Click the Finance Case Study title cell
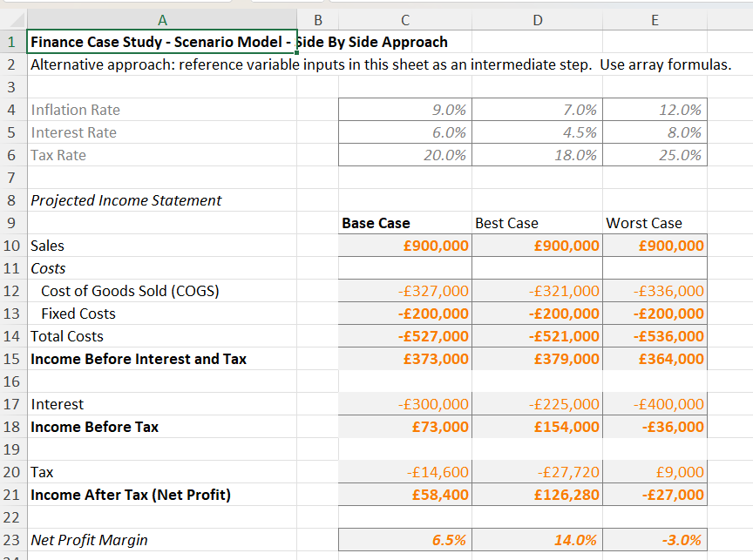753x560 pixels. point(161,42)
